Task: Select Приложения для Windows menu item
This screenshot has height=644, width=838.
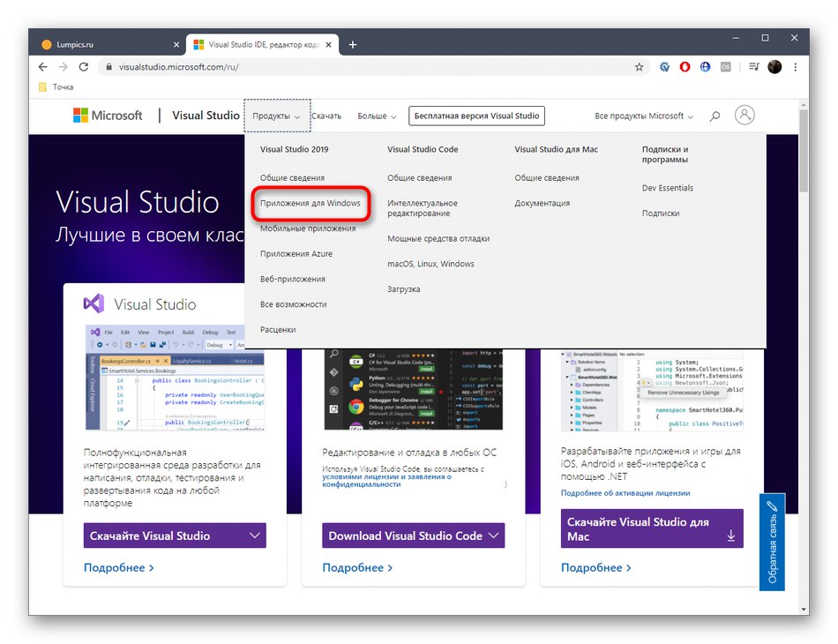Action: click(311, 203)
